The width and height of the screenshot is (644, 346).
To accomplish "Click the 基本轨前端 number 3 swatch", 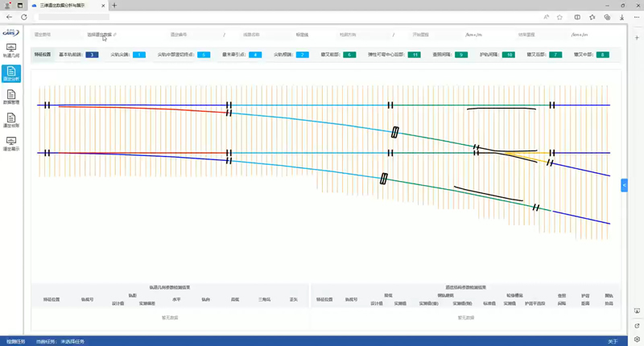I will 91,55.
